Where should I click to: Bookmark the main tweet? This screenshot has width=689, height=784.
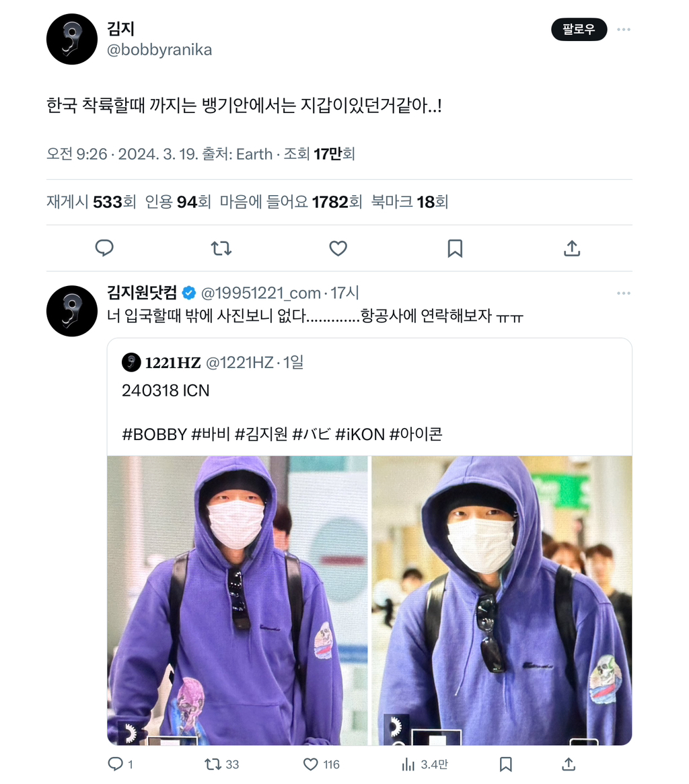tap(454, 248)
